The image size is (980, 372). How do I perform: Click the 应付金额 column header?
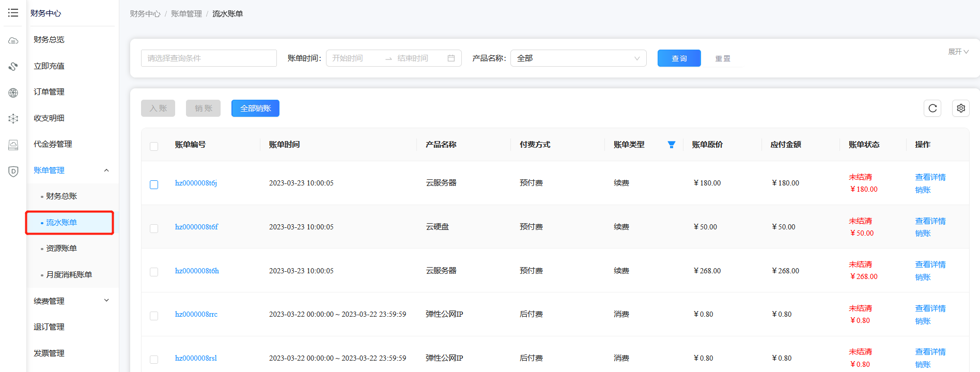pyautogui.click(x=786, y=145)
